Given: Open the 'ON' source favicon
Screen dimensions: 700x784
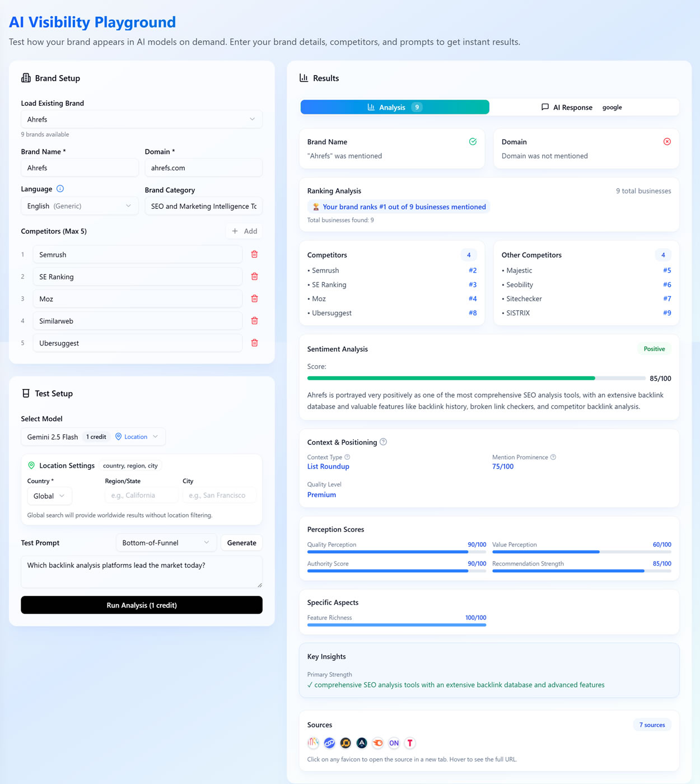Looking at the screenshot, I should tap(394, 743).
